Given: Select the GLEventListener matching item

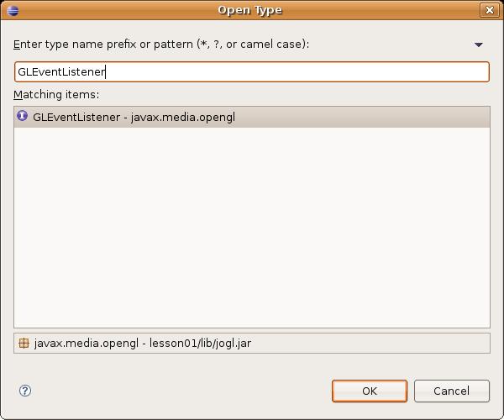Looking at the screenshot, I should [252, 117].
